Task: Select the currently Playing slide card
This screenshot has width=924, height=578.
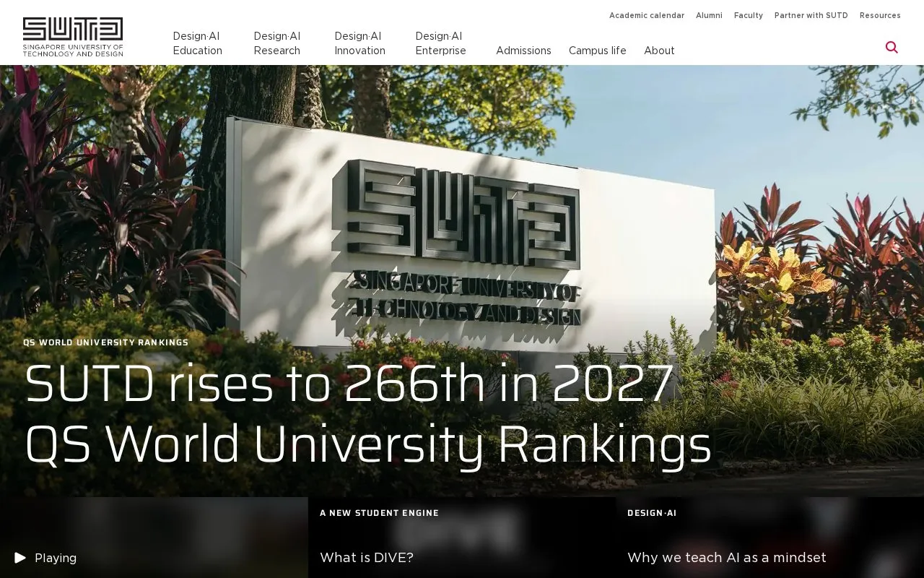Action: pos(154,538)
